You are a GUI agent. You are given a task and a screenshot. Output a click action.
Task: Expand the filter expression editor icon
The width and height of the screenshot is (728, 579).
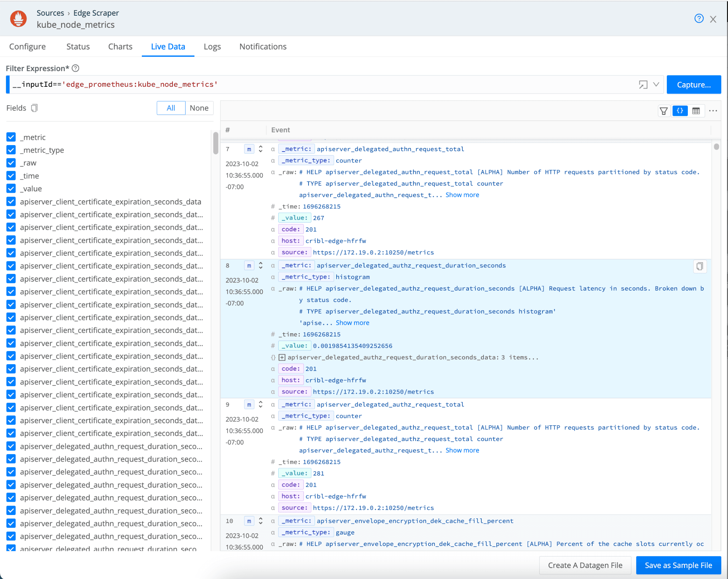[x=643, y=85]
